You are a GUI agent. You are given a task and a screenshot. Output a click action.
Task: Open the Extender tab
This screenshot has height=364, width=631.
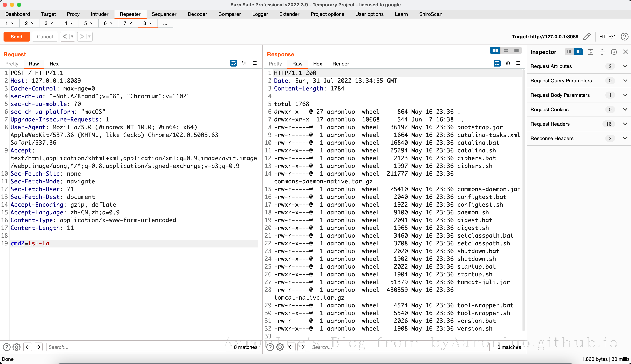click(289, 14)
